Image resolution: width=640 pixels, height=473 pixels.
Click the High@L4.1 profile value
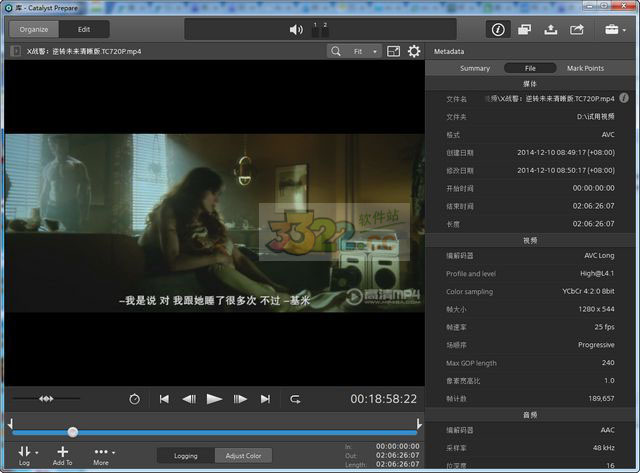click(x=597, y=273)
